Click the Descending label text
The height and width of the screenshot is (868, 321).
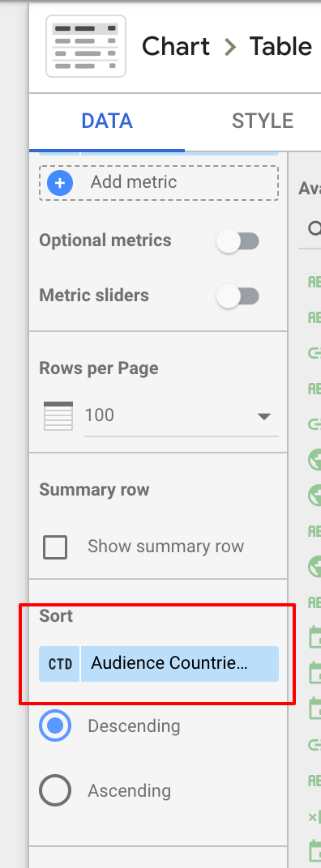click(135, 725)
